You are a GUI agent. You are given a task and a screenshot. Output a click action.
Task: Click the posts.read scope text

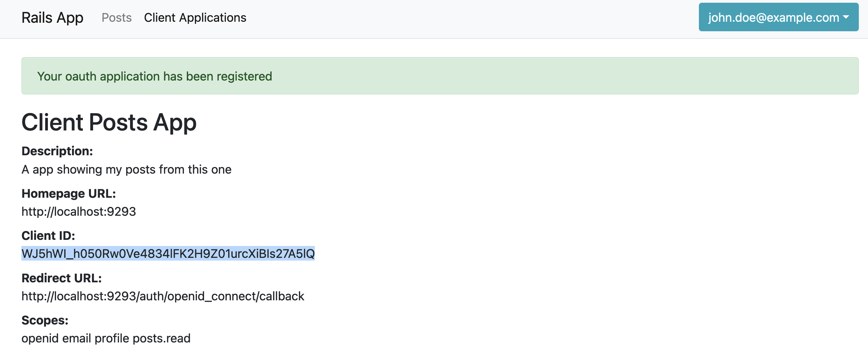click(161, 338)
